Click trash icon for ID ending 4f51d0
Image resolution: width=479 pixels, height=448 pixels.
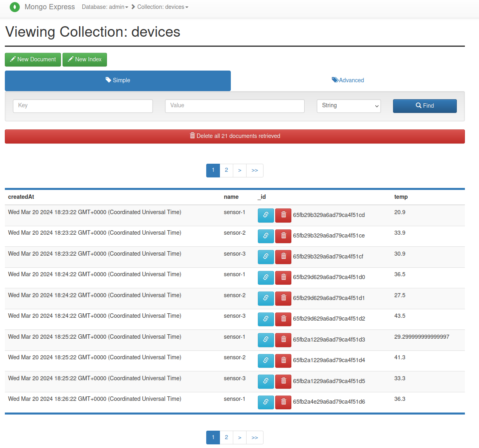(283, 277)
